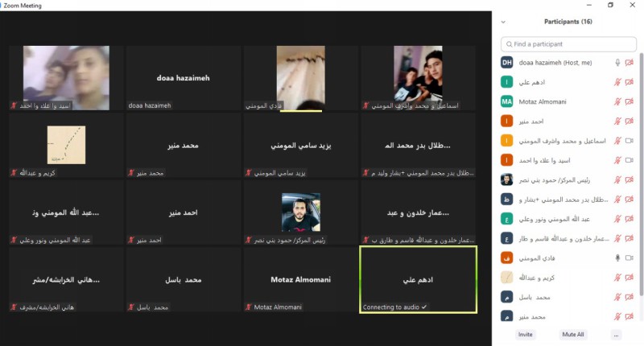Click the profile photo avatar of رئيس المركز

pos(507,179)
